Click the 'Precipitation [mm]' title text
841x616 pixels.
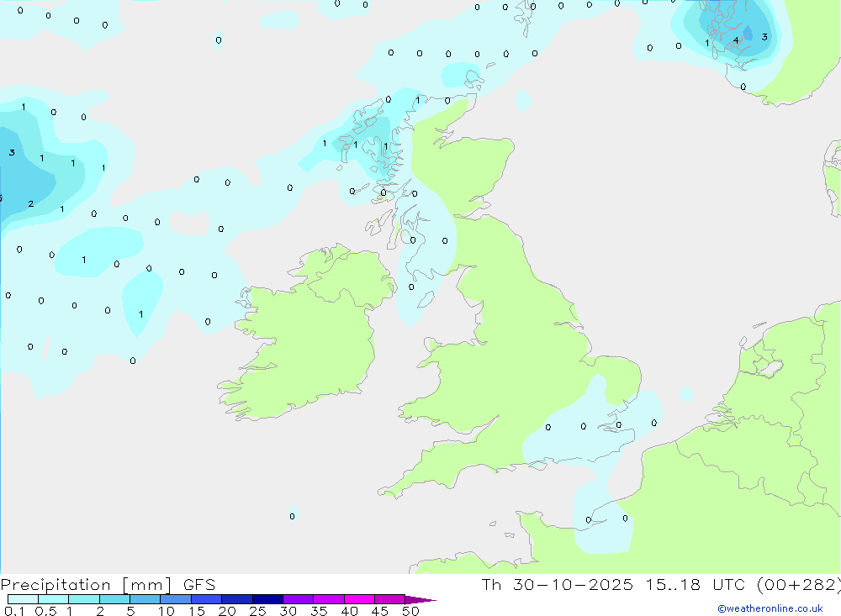[87, 584]
